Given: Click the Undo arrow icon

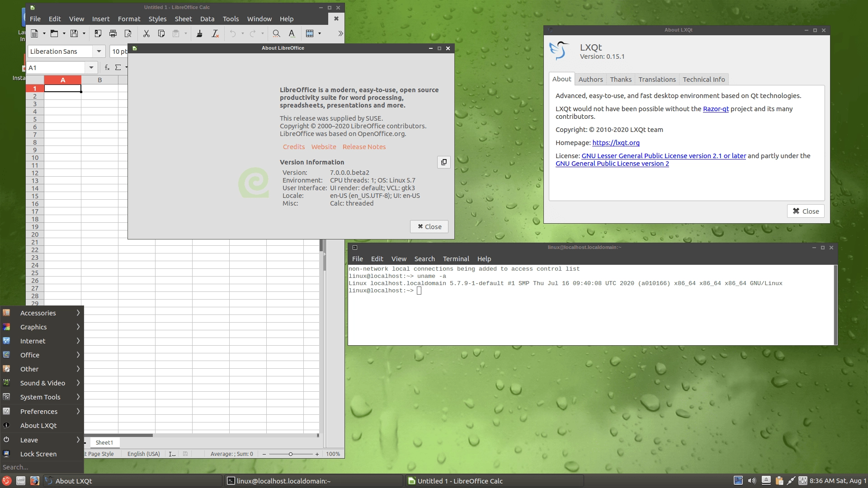Looking at the screenshot, I should [x=233, y=33].
